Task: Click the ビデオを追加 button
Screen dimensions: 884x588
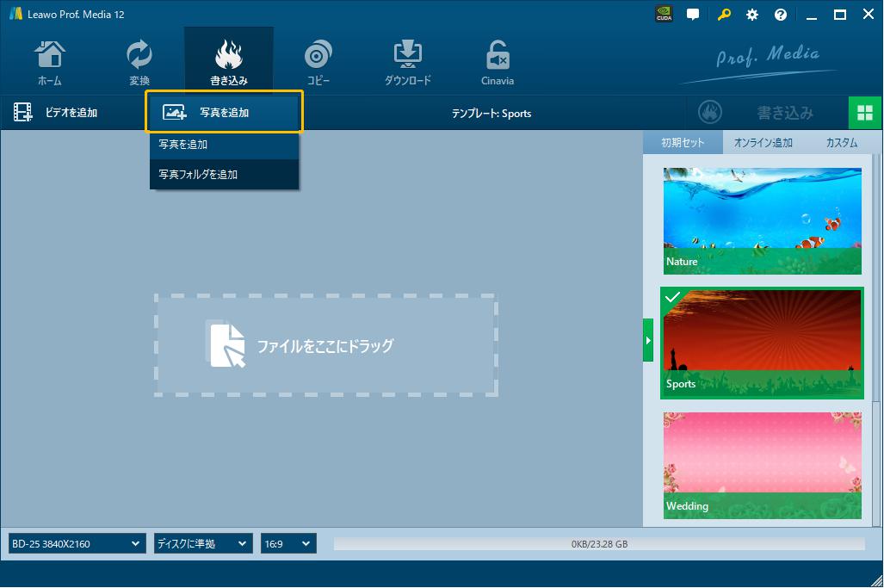Action: (x=57, y=113)
